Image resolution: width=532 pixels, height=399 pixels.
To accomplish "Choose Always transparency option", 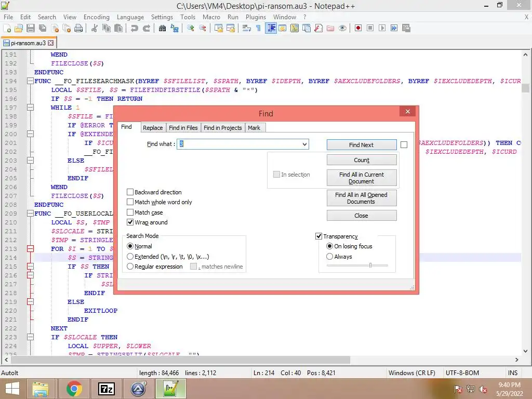I will pyautogui.click(x=329, y=257).
